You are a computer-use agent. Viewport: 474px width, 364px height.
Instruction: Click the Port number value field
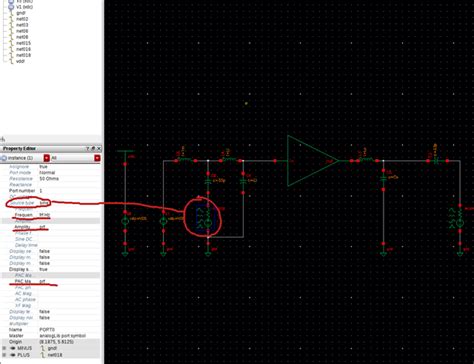(68, 191)
